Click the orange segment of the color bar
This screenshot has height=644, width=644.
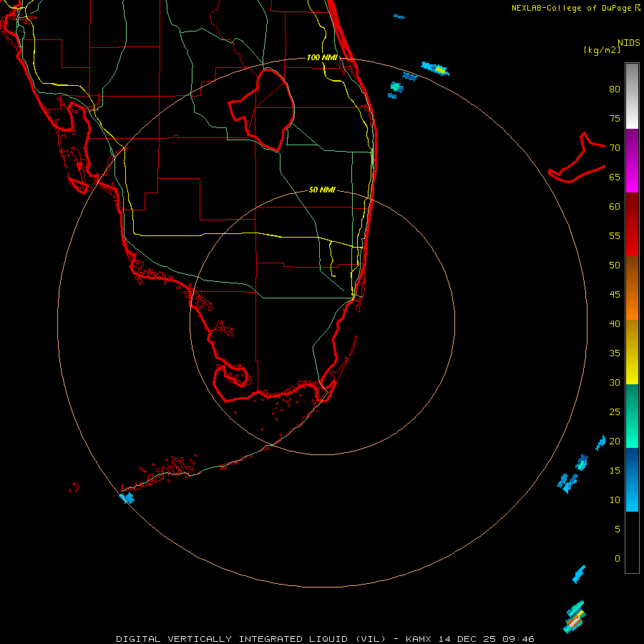tap(632, 288)
